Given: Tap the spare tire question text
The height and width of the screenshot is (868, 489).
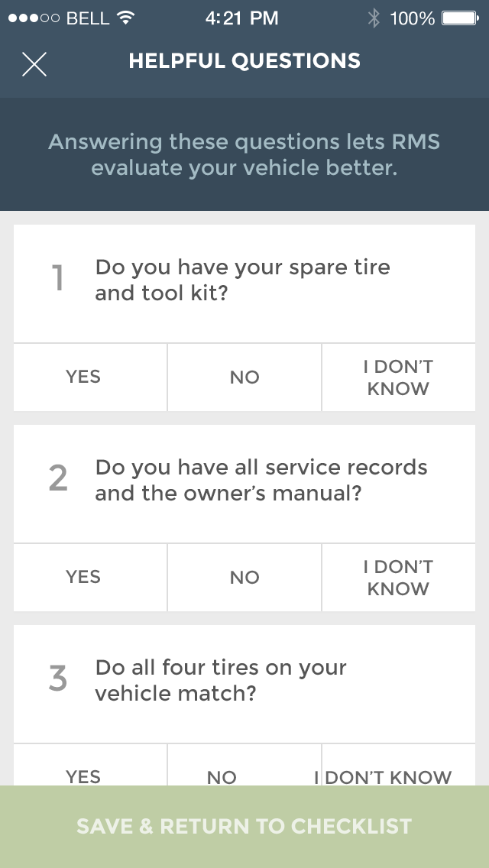Looking at the screenshot, I should click(242, 280).
